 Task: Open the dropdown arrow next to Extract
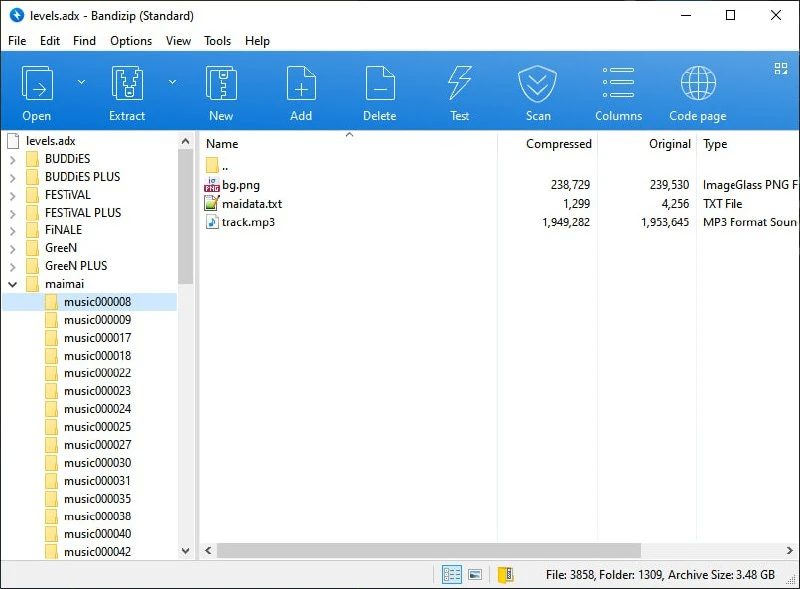[x=172, y=82]
